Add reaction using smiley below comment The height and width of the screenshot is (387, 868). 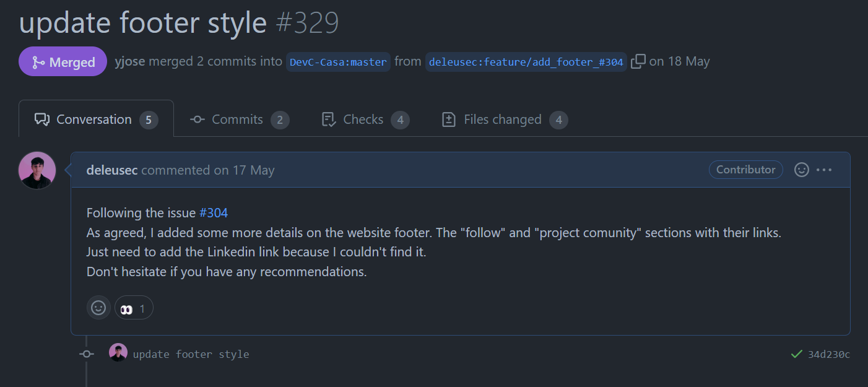98,308
